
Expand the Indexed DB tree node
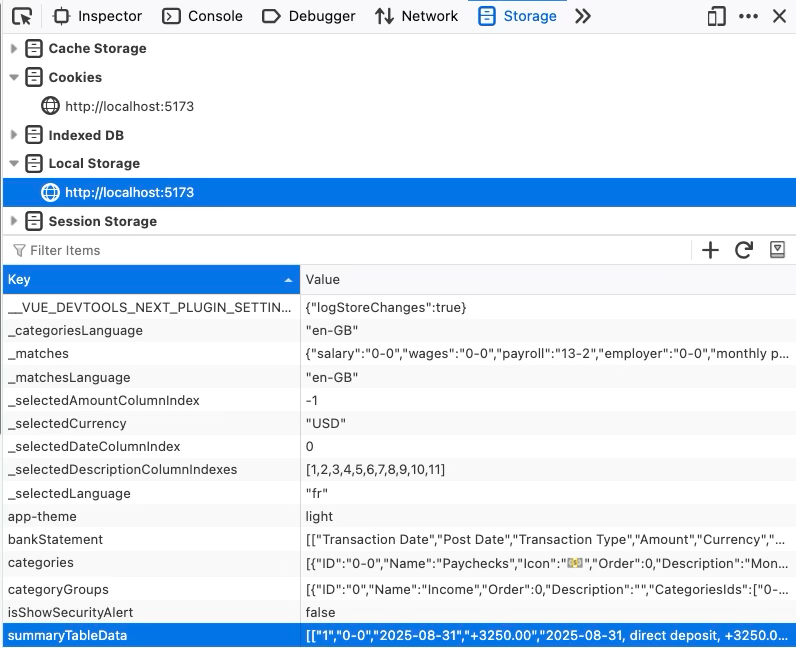(14, 135)
